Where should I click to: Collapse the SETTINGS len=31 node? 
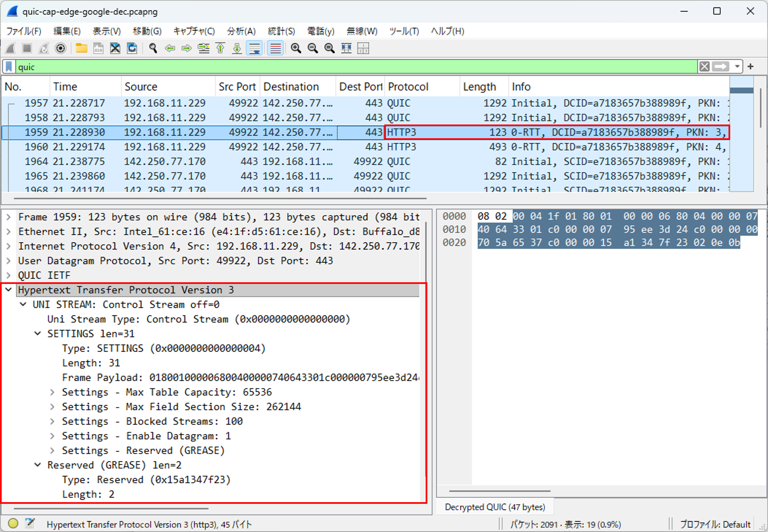(x=38, y=334)
